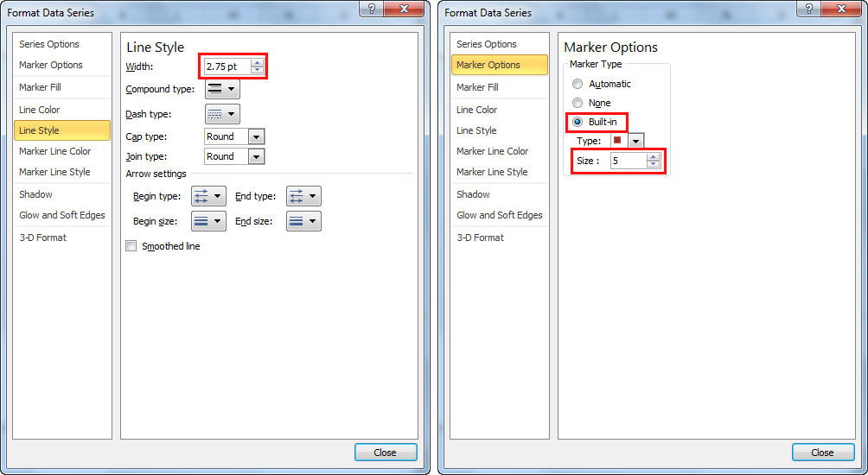
Task: Open the Compound type line picker
Action: click(222, 89)
